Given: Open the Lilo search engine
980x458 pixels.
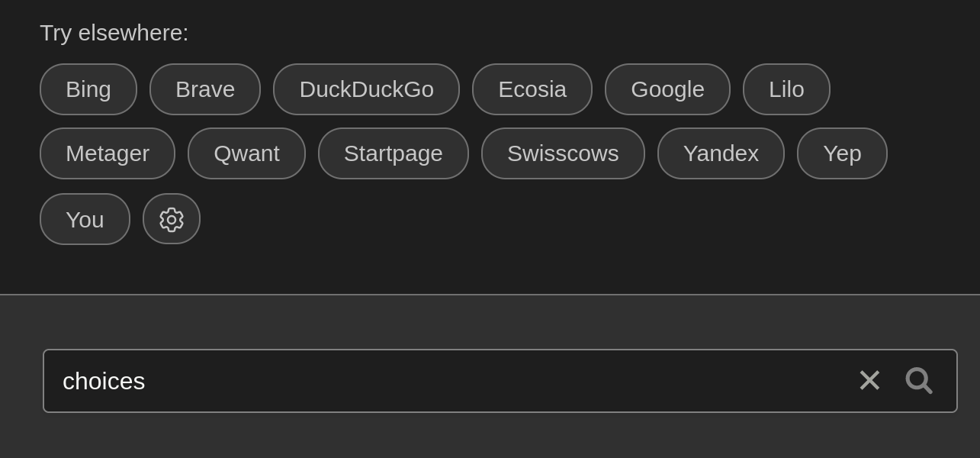Looking at the screenshot, I should pyautogui.click(x=786, y=89).
